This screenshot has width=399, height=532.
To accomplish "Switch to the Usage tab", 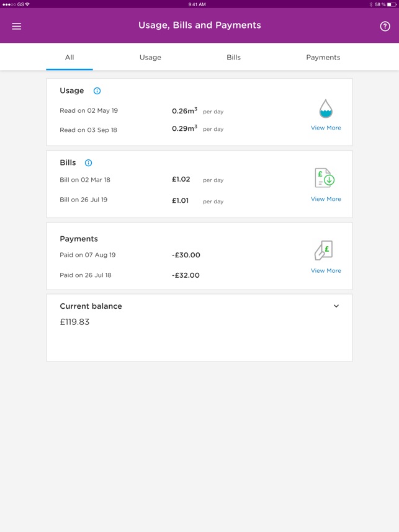I will coord(150,58).
